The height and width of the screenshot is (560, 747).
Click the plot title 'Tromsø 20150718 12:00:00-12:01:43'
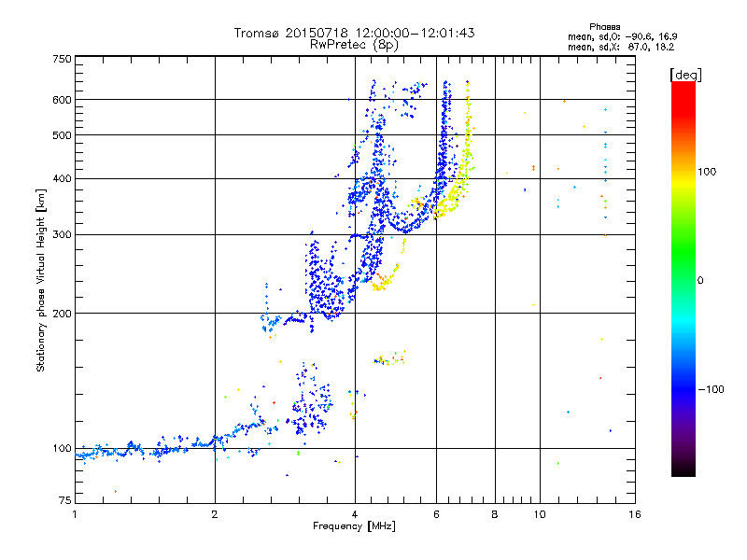tap(354, 33)
